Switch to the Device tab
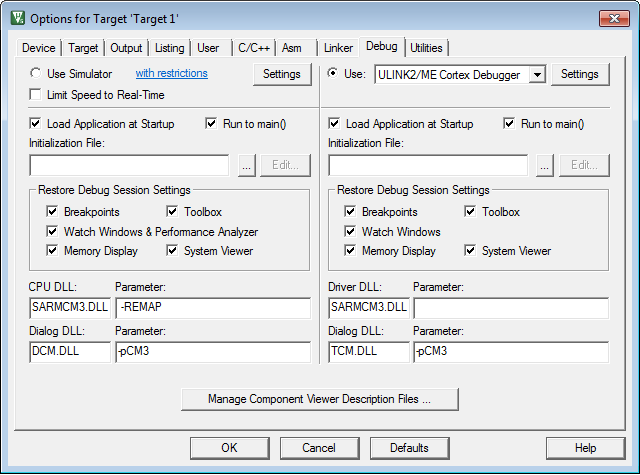Screen dimensions: 640x475 point(39,48)
